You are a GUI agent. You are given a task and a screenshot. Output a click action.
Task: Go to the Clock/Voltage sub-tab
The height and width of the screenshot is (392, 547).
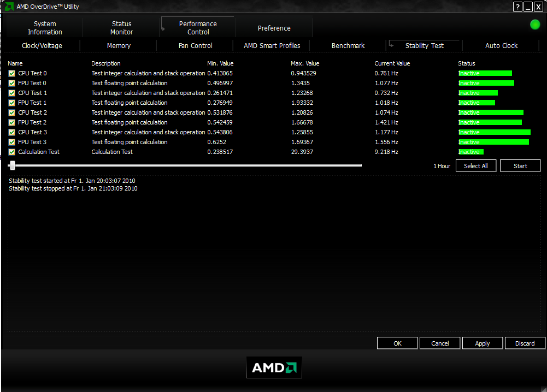[42, 46]
